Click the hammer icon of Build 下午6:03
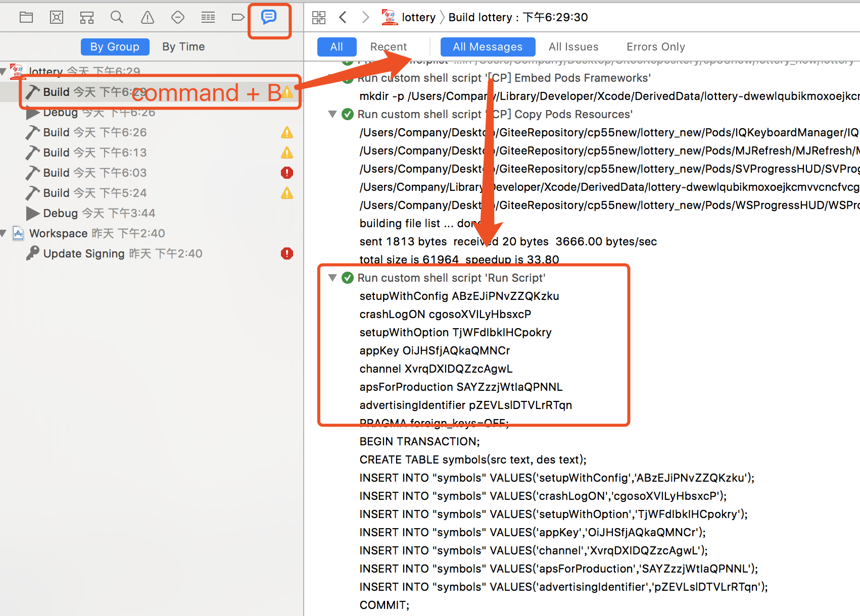Screen dimensions: 860x616 pos(33,173)
